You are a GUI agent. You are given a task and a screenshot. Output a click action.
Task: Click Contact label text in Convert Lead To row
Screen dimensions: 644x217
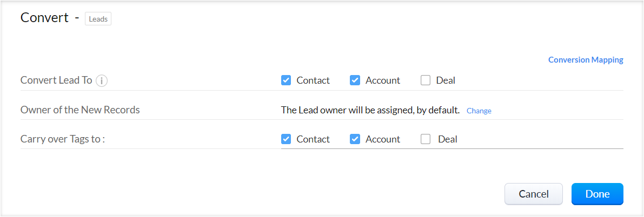(313, 80)
